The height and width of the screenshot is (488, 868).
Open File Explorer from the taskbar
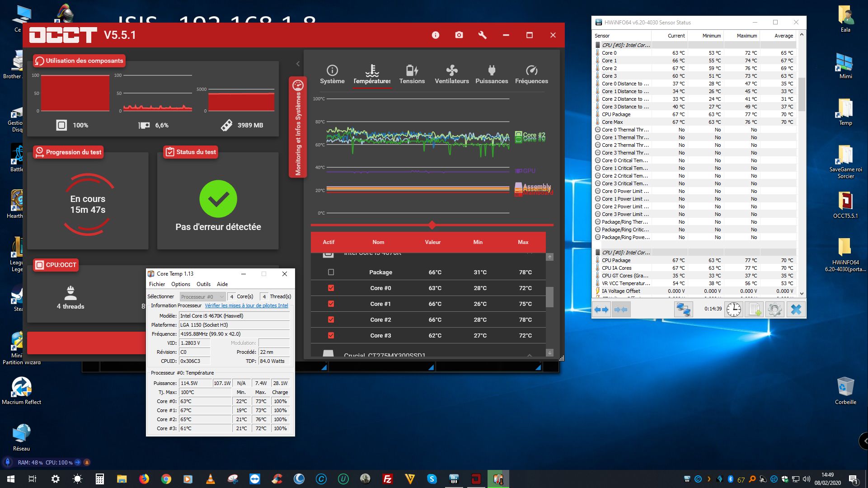coord(122,479)
